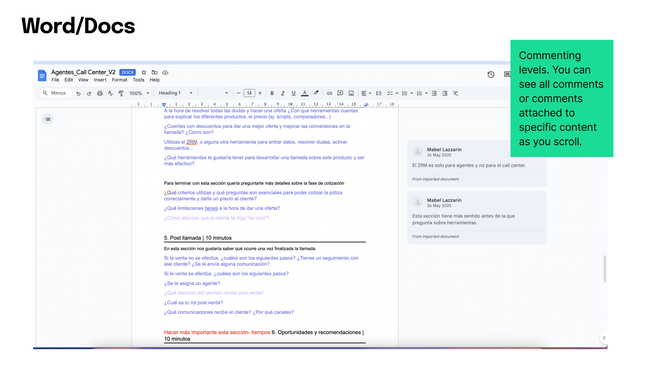Toggle italic formatting
The height and width of the screenshot is (371, 650).
pos(283,94)
